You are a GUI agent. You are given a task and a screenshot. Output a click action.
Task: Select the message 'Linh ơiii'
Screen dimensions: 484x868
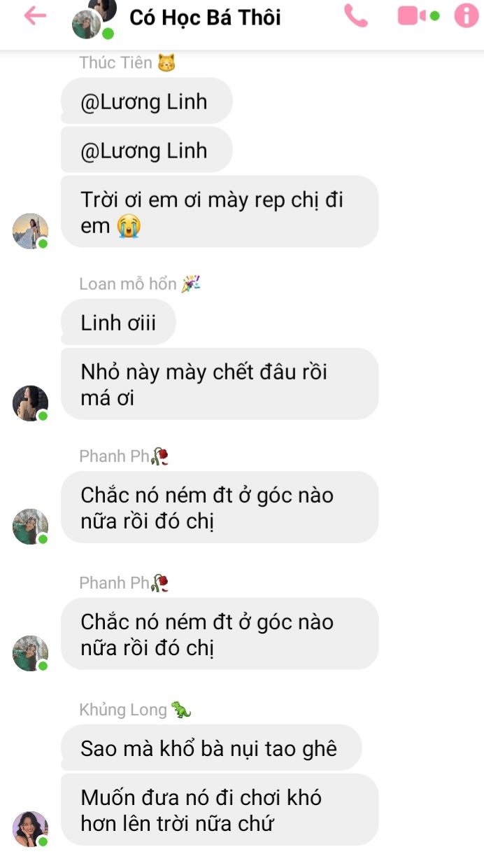click(x=118, y=323)
